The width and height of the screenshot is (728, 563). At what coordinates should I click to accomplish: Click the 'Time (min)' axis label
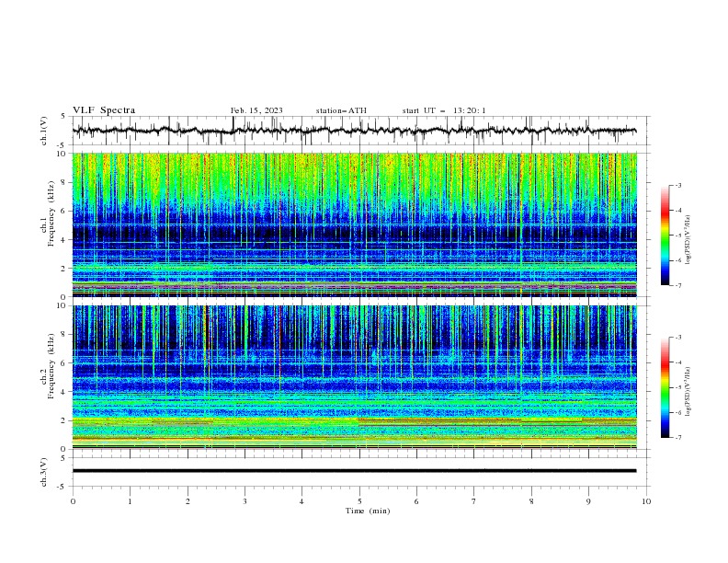click(x=368, y=511)
